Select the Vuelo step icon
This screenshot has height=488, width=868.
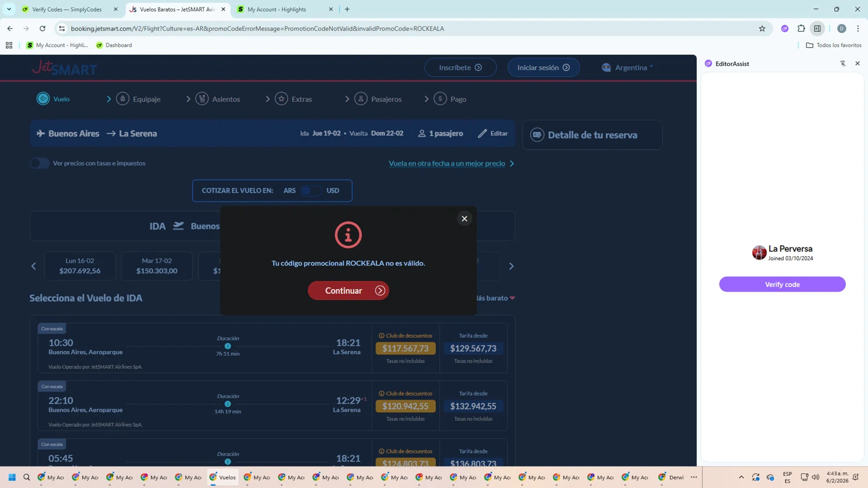pos(43,99)
